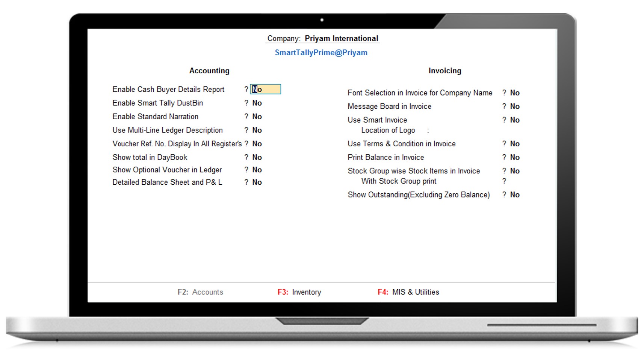Click Voucher Ref. No. Display In All Register's label
Image resolution: width=644 pixels, height=363 pixels.
click(x=177, y=144)
